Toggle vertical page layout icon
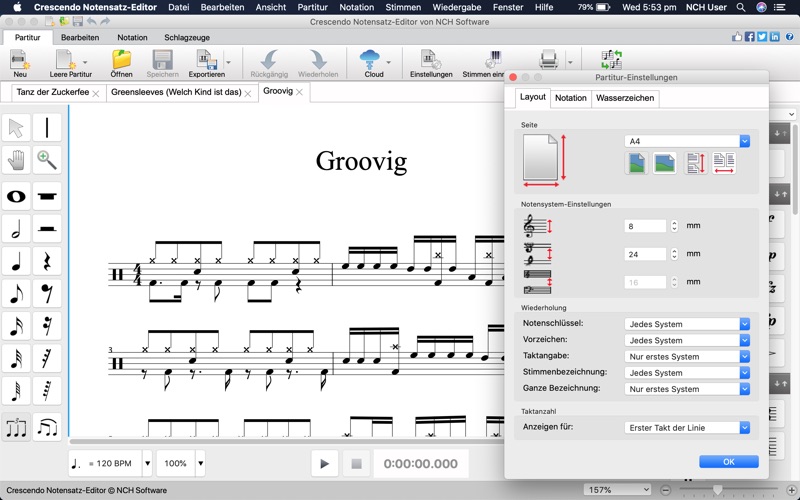This screenshot has height=500, width=800. 696,163
